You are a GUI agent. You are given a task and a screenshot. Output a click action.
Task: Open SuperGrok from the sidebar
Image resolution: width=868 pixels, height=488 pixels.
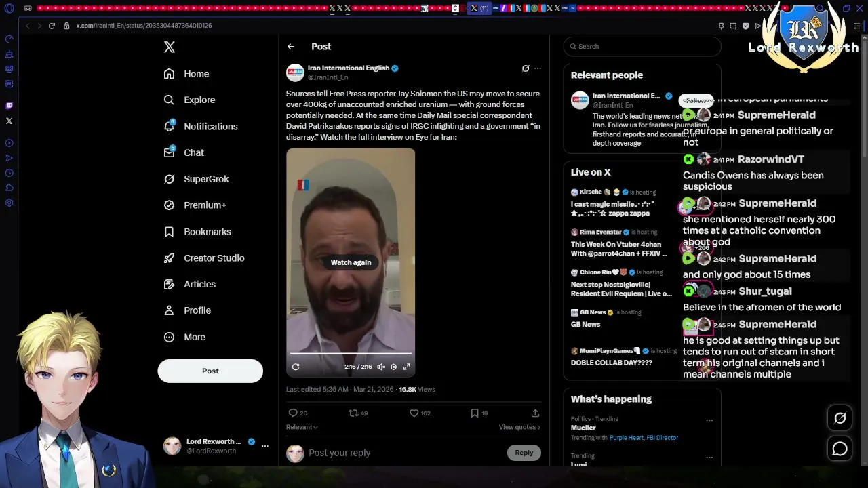coord(197,179)
